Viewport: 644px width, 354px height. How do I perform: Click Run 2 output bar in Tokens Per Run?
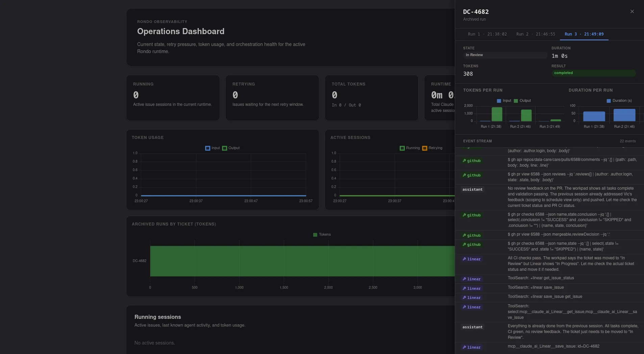[526, 115]
